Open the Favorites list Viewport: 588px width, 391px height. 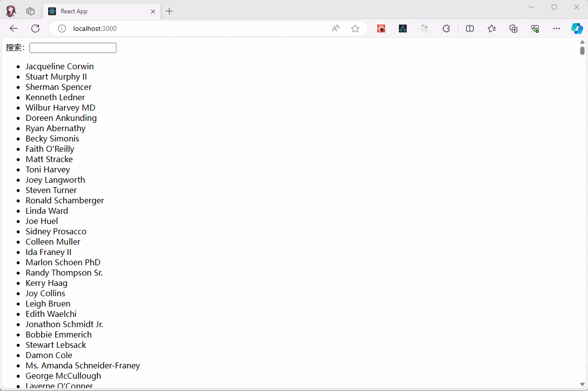click(492, 28)
